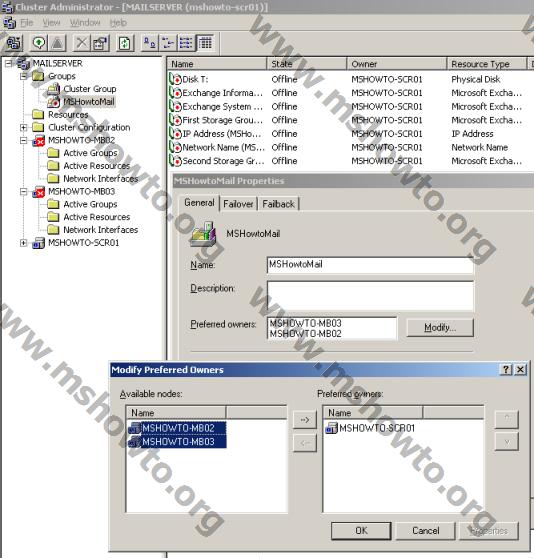
Task: Select Active Resources under MSHOWTO-MB03
Action: pos(97,217)
